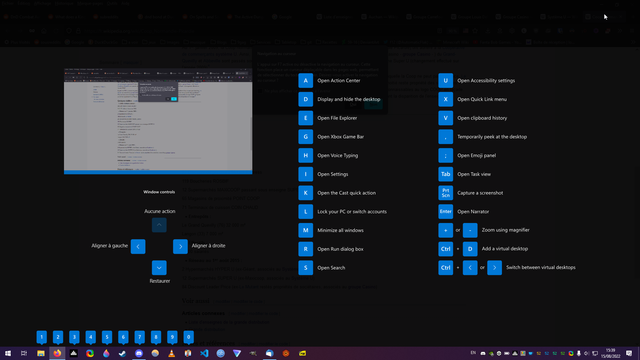Click number 0 tile above the taskbar
The width and height of the screenshot is (640, 360).
click(x=188, y=337)
